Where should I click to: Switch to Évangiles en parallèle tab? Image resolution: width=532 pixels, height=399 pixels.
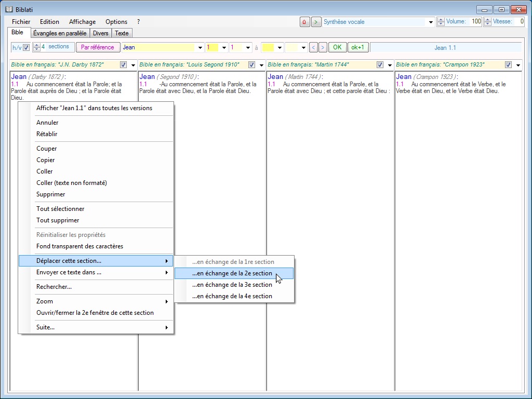click(x=59, y=33)
